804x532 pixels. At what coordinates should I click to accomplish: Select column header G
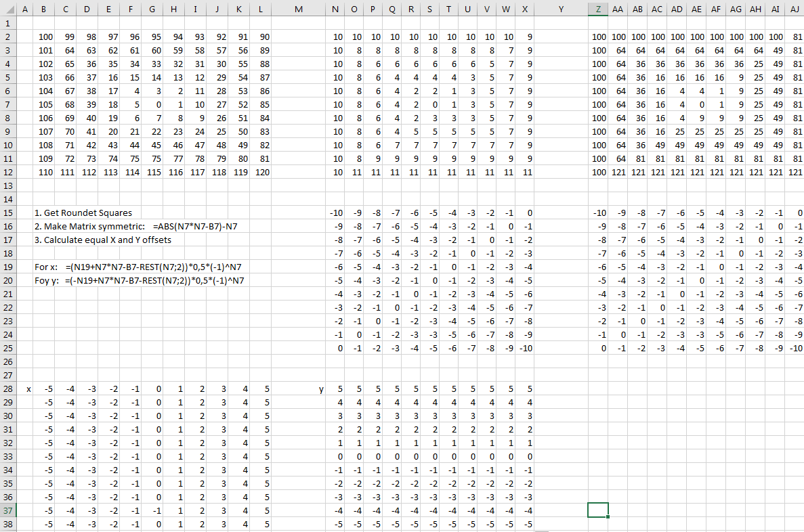[152, 9]
